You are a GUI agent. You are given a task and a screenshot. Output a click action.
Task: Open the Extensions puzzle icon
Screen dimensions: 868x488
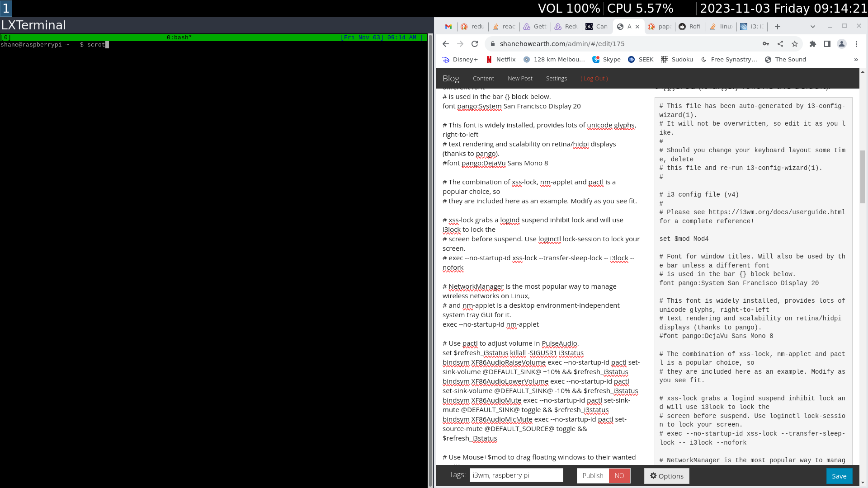coord(813,44)
